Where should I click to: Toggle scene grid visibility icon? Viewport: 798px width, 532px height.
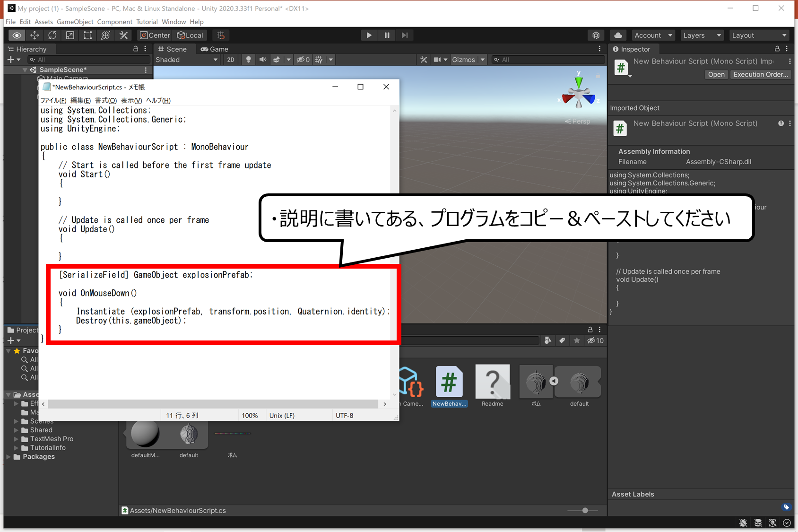point(319,60)
